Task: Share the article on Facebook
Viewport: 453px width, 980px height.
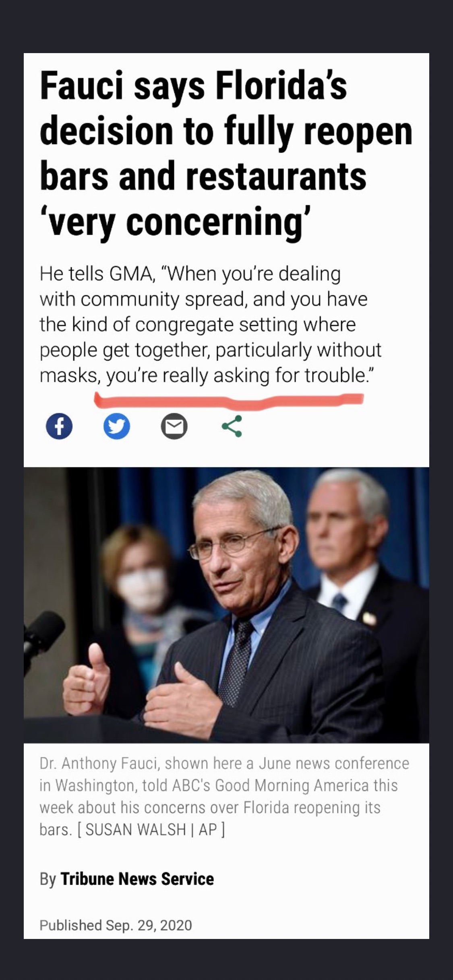Action: click(59, 426)
